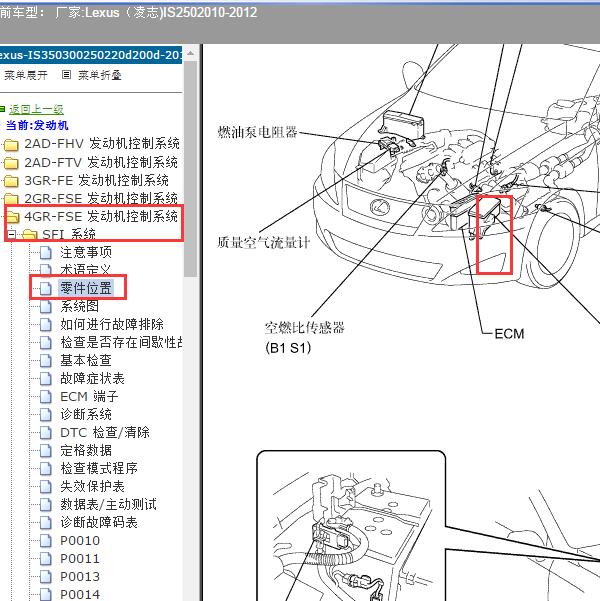Viewport: 600px width, 601px height.
Task: Select the SFI 系统 folder
Action: pyautogui.click(x=69, y=235)
